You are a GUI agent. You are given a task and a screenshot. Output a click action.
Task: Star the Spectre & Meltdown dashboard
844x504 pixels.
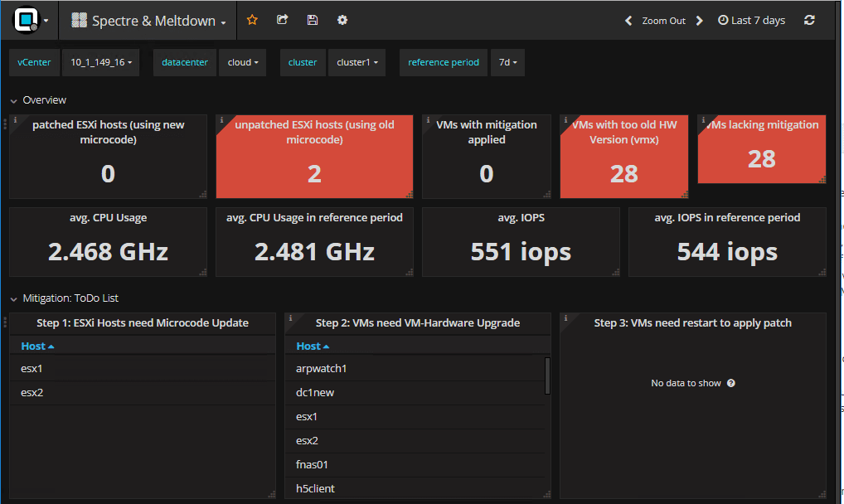252,20
